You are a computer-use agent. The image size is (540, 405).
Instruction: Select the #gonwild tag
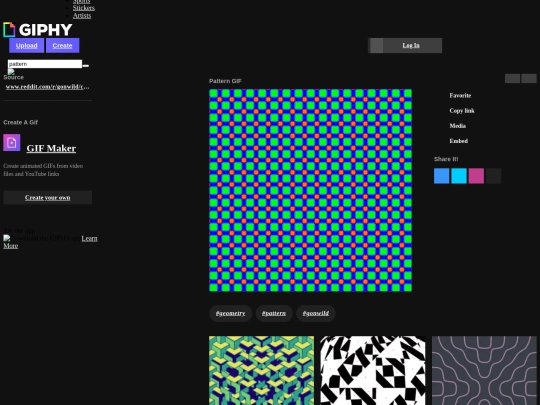[x=316, y=313]
